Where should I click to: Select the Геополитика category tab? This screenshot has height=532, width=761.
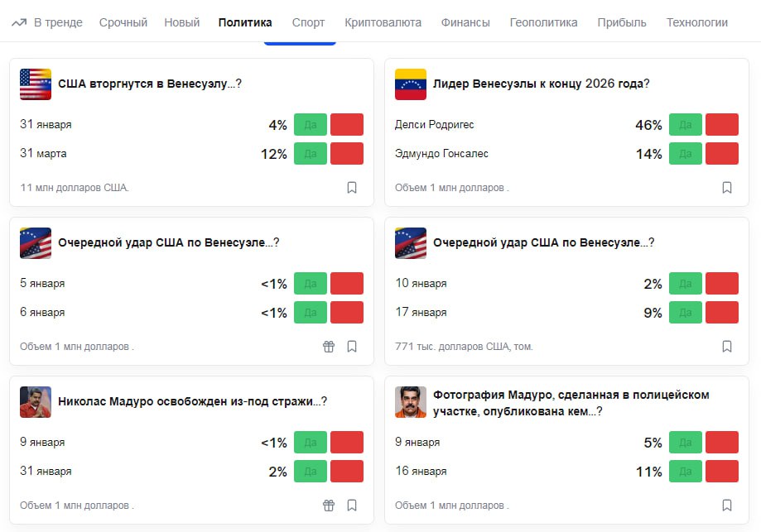click(543, 22)
